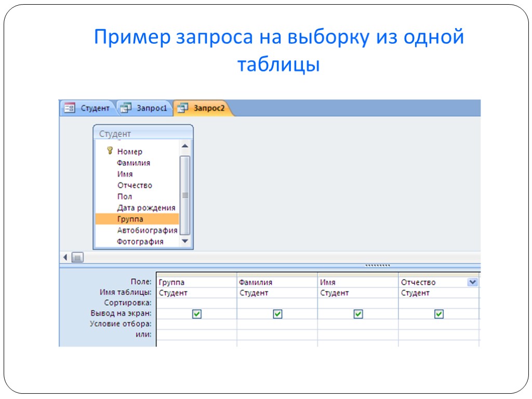Click Условие отбора cell for Группа
Viewport: 532px width, 399px height.
click(196, 324)
